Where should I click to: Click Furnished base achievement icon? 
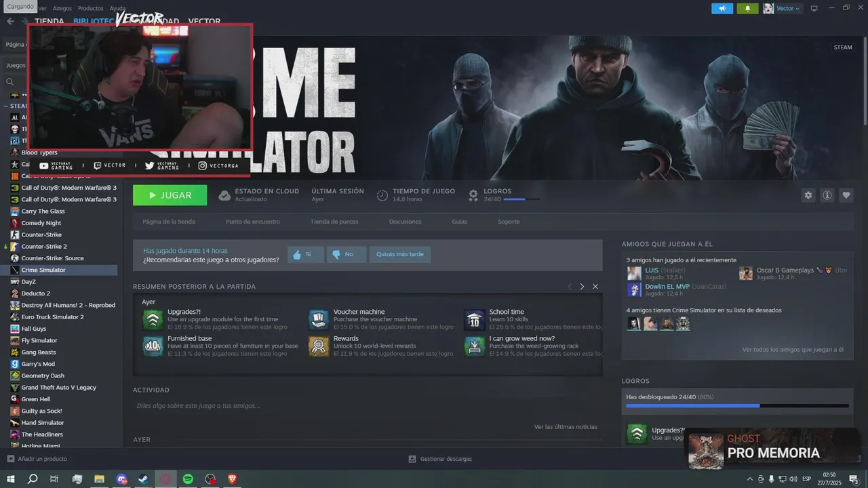click(153, 346)
